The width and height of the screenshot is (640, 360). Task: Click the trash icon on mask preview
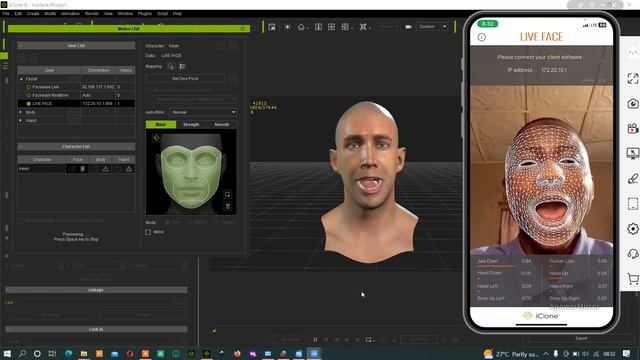tap(228, 206)
